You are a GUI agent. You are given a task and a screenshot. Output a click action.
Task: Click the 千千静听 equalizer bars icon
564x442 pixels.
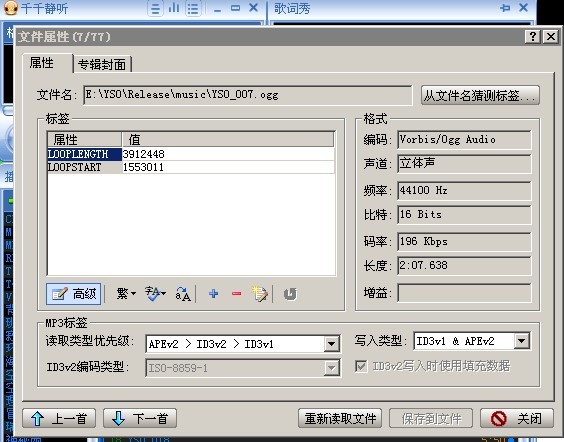pos(174,8)
